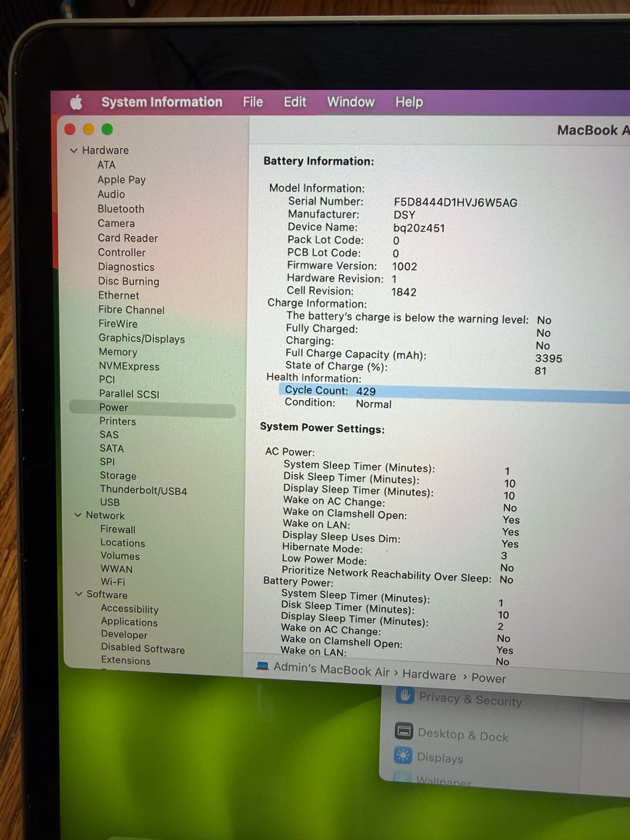The image size is (630, 840).
Task: Zoom the System Information window
Action: [x=107, y=129]
